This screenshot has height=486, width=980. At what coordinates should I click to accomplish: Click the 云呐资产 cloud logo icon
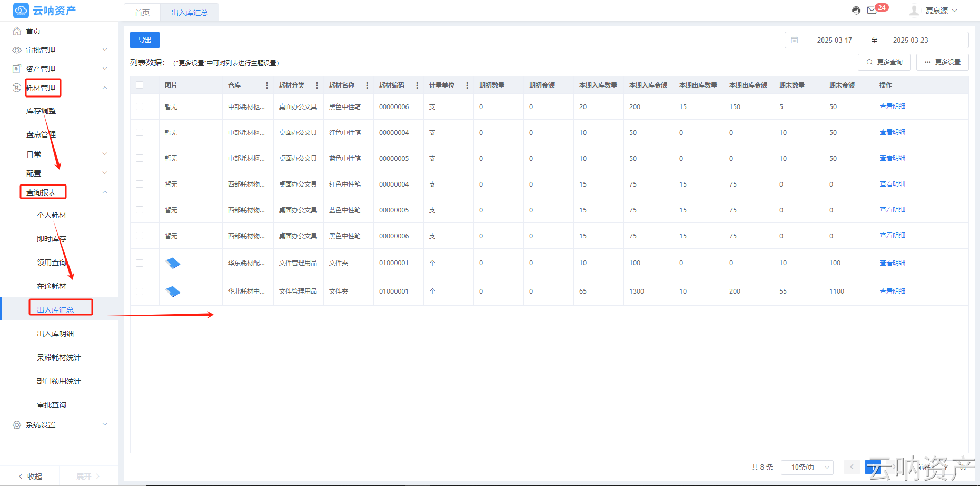tap(21, 11)
